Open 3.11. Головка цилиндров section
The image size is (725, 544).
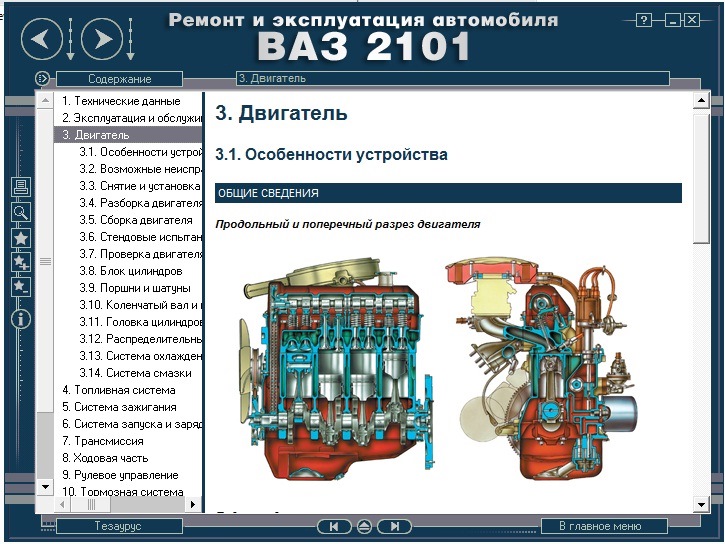[x=141, y=322]
